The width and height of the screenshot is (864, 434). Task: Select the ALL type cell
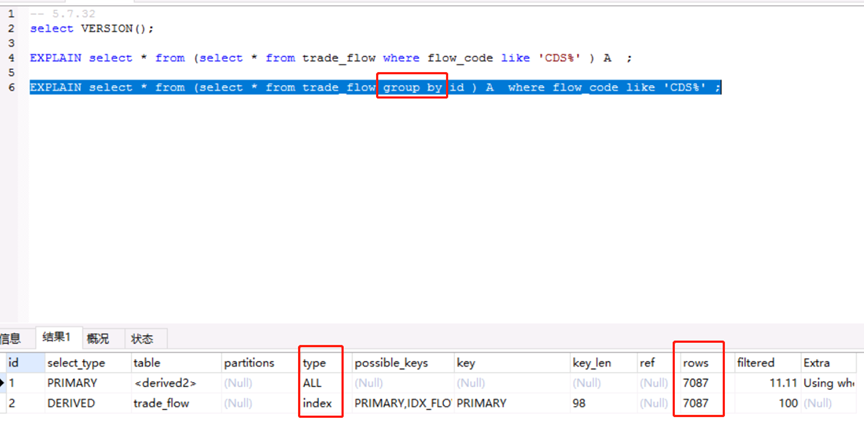326,383
